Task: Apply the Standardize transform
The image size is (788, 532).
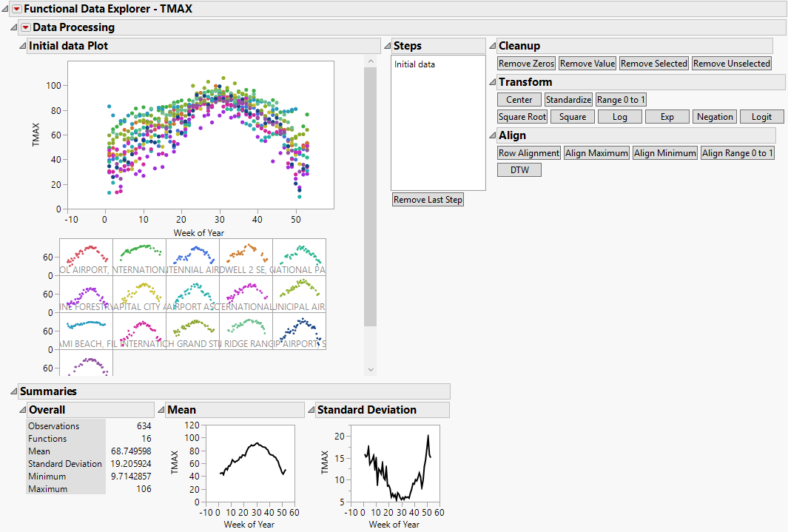Action: tap(568, 100)
